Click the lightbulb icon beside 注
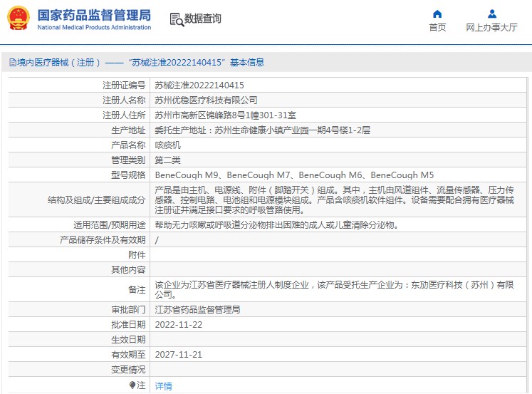 click(x=132, y=385)
